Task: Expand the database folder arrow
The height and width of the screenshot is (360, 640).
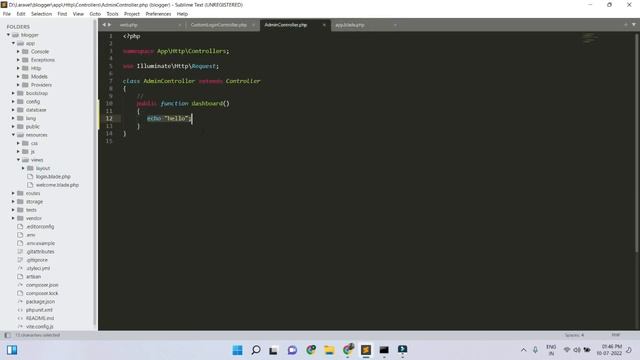Action: tap(13, 110)
